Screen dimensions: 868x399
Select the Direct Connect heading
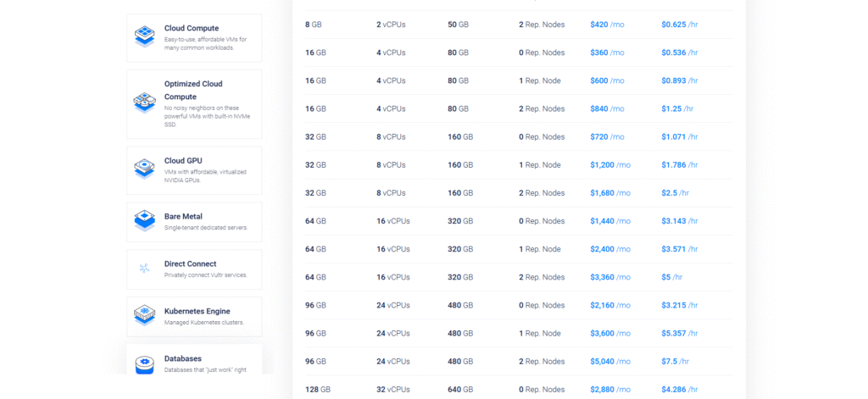(190, 263)
